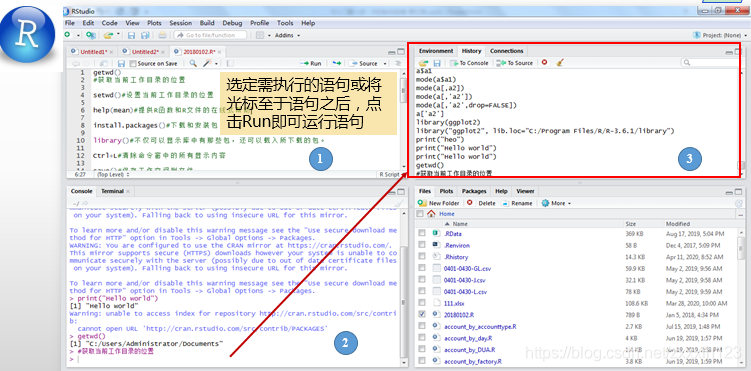Viewport: 751px width, 371px height.
Task: Save the current script from editor toolbar
Action: 121,63
